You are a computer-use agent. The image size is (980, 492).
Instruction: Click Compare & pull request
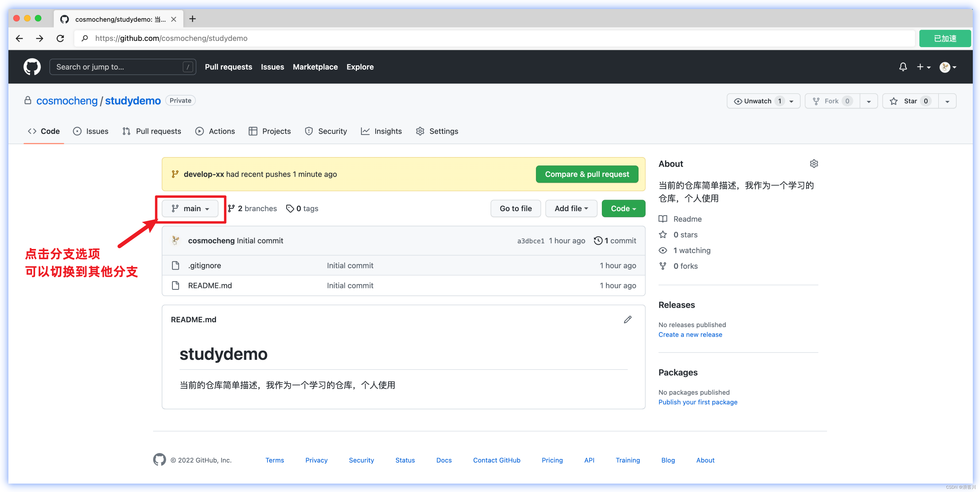click(587, 174)
